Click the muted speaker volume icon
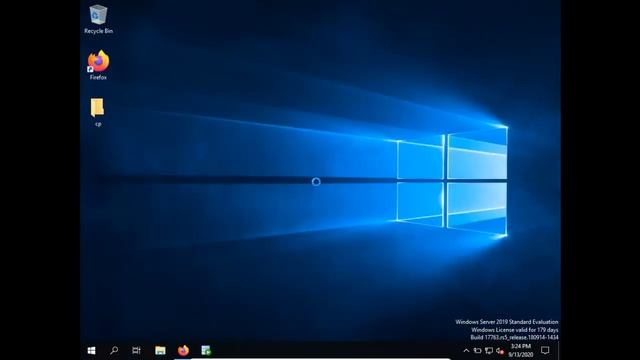Image resolution: width=640 pixels, height=360 pixels. (x=500, y=351)
